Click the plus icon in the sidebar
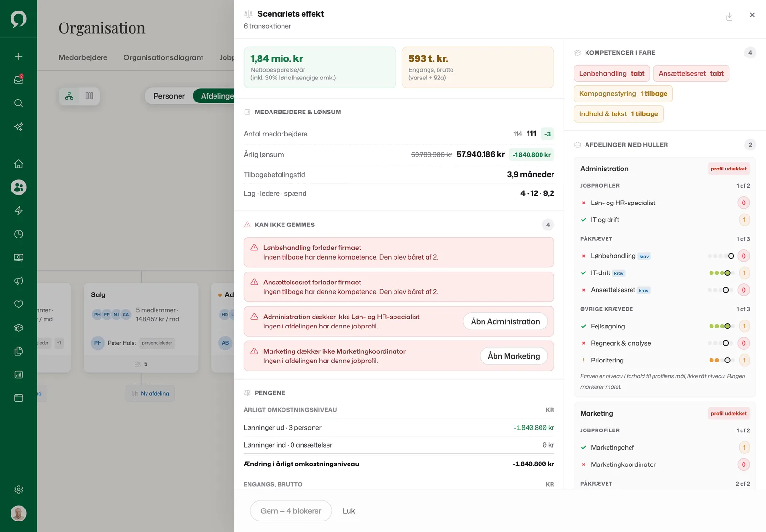Screen dimensions: 766x532 19,57
